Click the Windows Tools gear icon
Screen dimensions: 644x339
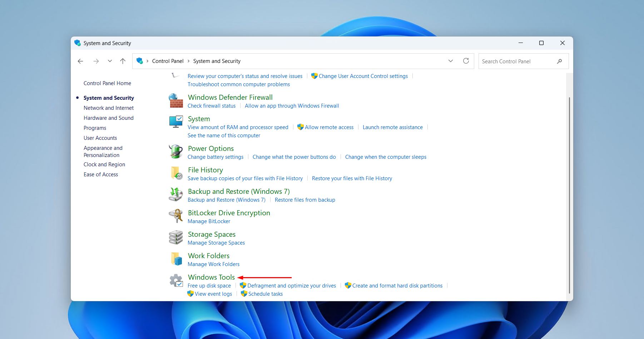[x=176, y=281]
